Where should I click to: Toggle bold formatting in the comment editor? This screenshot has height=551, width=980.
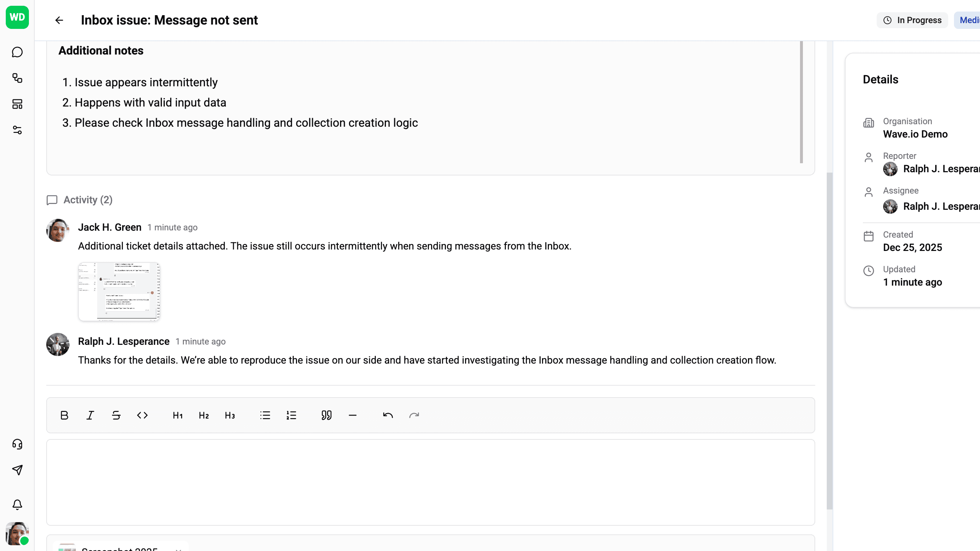tap(64, 415)
